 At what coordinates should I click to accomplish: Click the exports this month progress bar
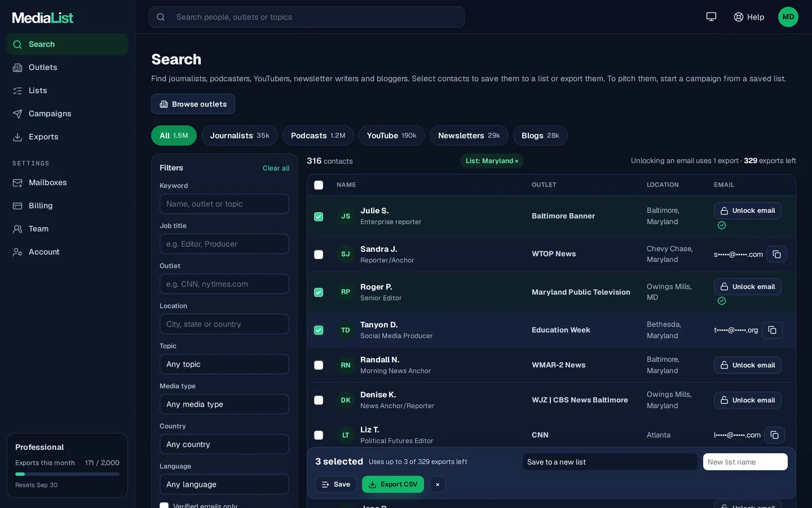[x=67, y=474]
